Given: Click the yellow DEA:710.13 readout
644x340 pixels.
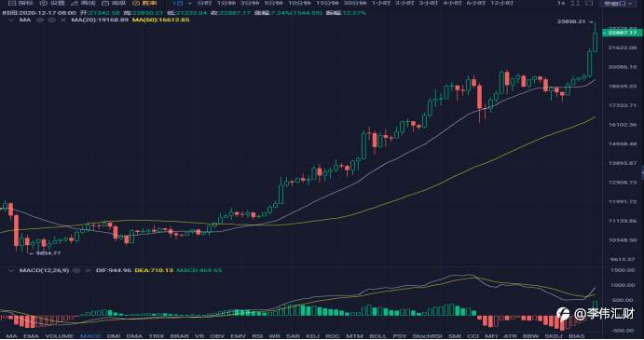Looking at the screenshot, I should 154,270.
